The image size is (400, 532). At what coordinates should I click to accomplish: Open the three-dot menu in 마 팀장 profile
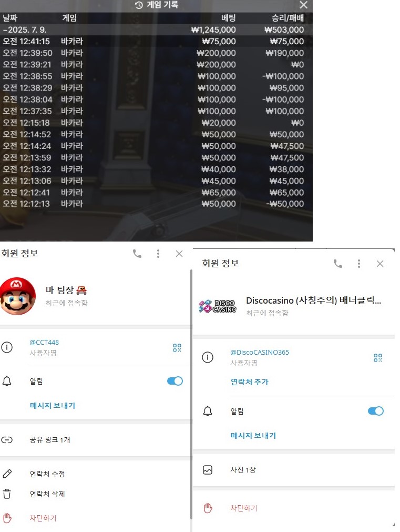[158, 254]
